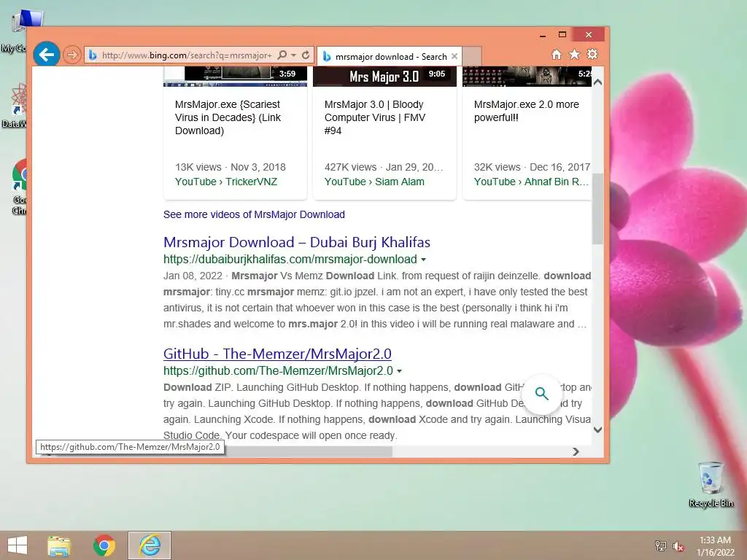Select the Recycle Bin desktop icon
Viewport: 747px width, 560px height.
point(711,484)
